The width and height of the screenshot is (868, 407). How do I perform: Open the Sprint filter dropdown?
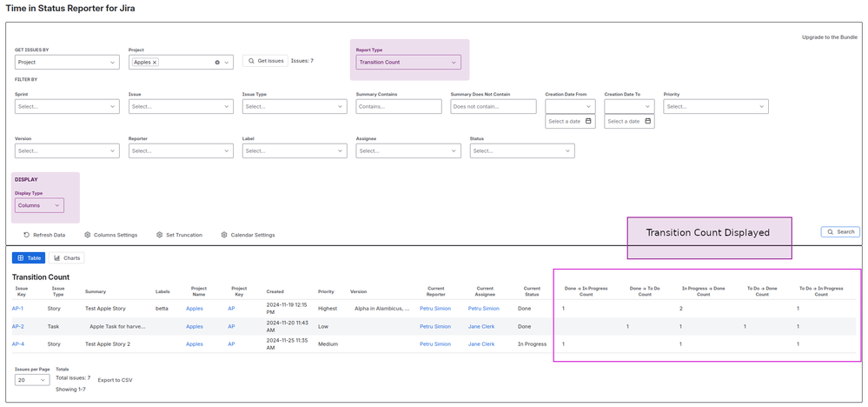(x=67, y=106)
